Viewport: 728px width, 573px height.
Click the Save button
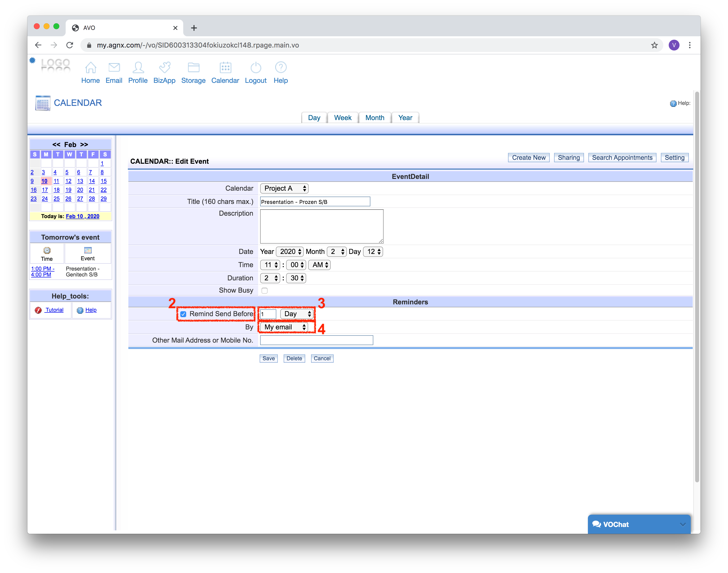coord(268,359)
